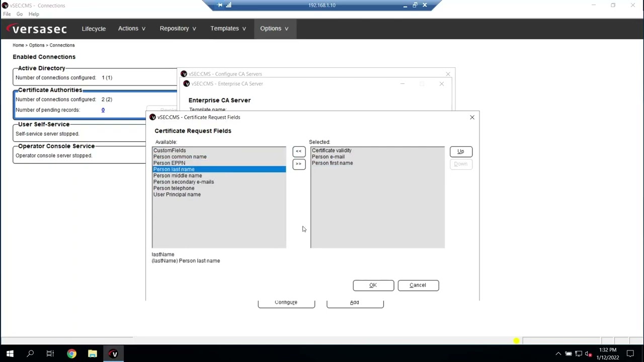Open Windows taskbar search
644x362 pixels.
pyautogui.click(x=30, y=354)
